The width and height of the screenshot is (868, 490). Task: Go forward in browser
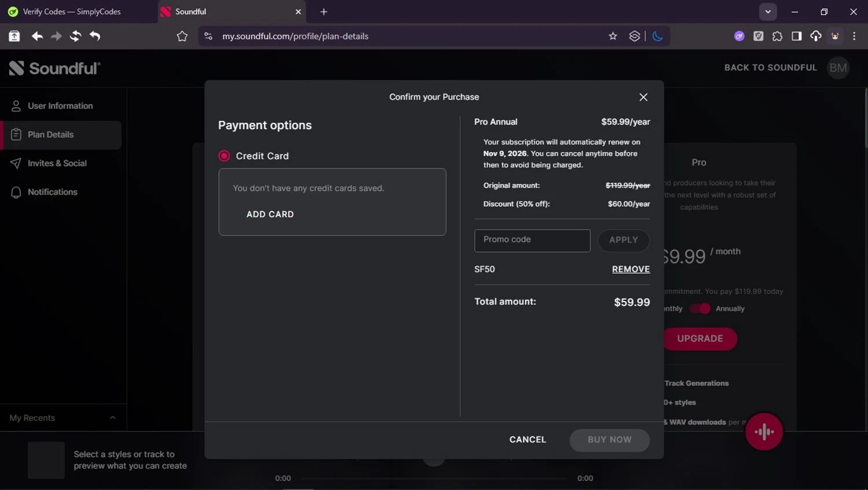tap(56, 36)
